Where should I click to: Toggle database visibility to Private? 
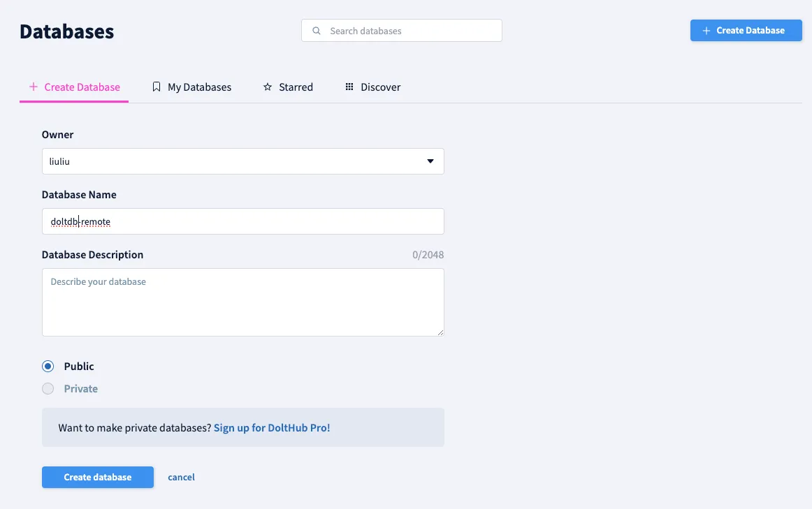click(x=48, y=388)
